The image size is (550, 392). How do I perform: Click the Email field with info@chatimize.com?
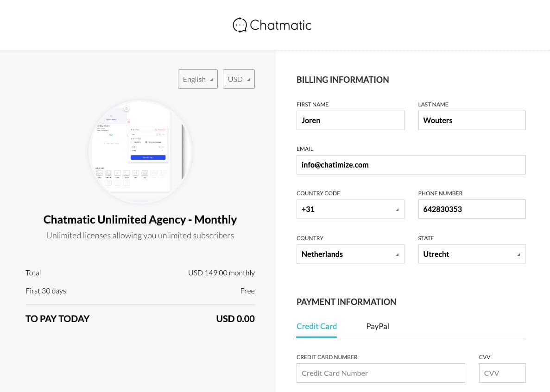coord(411,165)
